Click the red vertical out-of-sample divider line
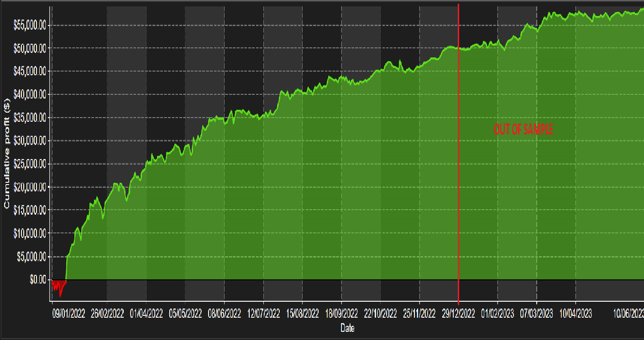The height and width of the screenshot is (340, 644). (458, 182)
